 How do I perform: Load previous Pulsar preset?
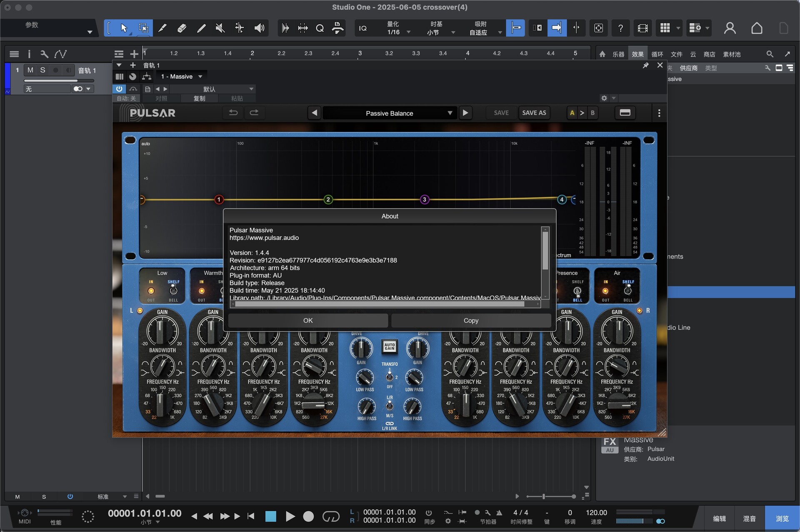(315, 113)
